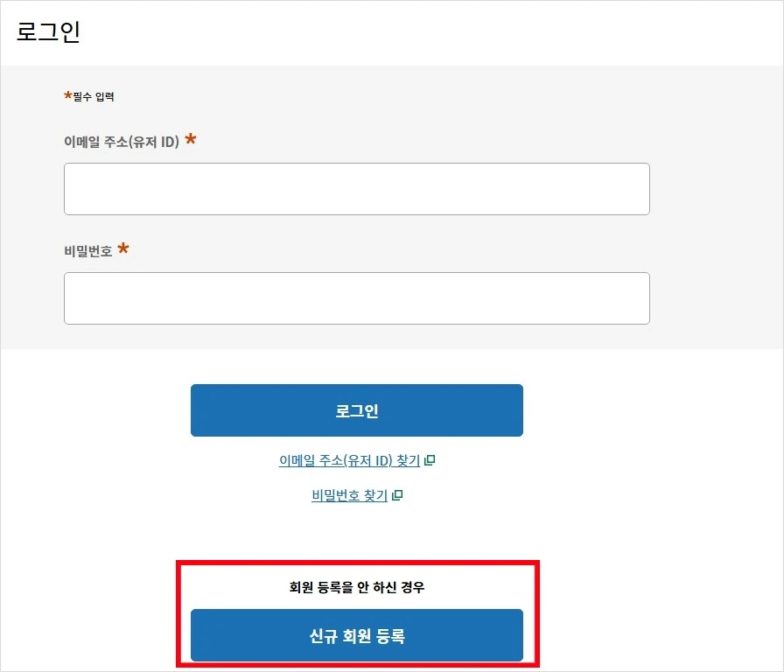Select the 비밀번호 field label
Viewport: 784px width, 672px height.
coord(87,251)
